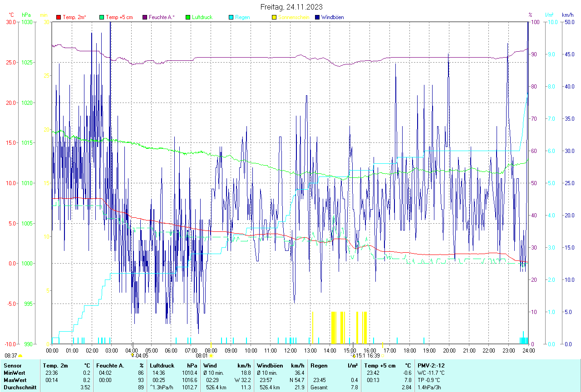Click the 18:00 tick label on time axis
Viewport: 581px width, 392px height.
coord(409,350)
